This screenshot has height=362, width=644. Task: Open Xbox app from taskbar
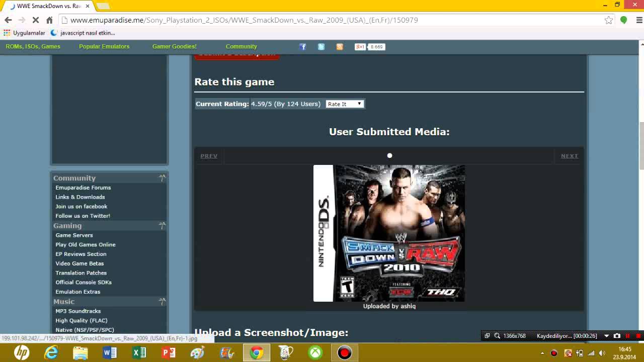[315, 353]
